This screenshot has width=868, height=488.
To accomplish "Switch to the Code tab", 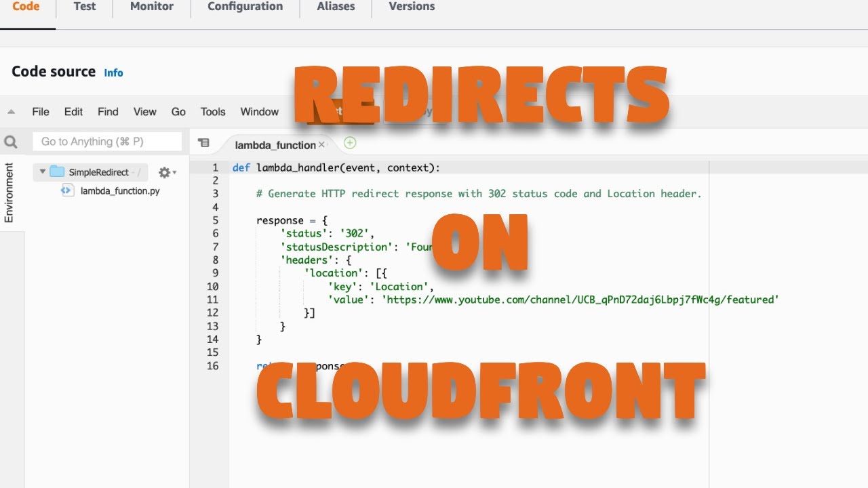I will point(26,7).
